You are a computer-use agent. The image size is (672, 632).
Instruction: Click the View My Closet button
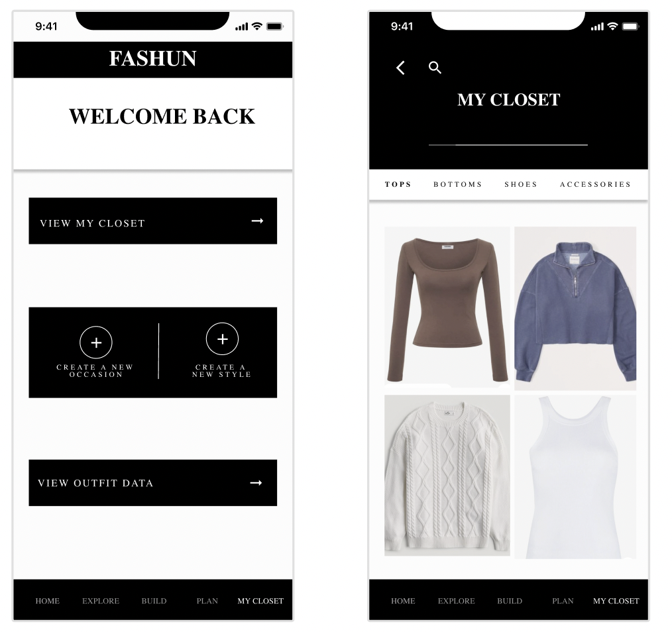[x=152, y=221]
